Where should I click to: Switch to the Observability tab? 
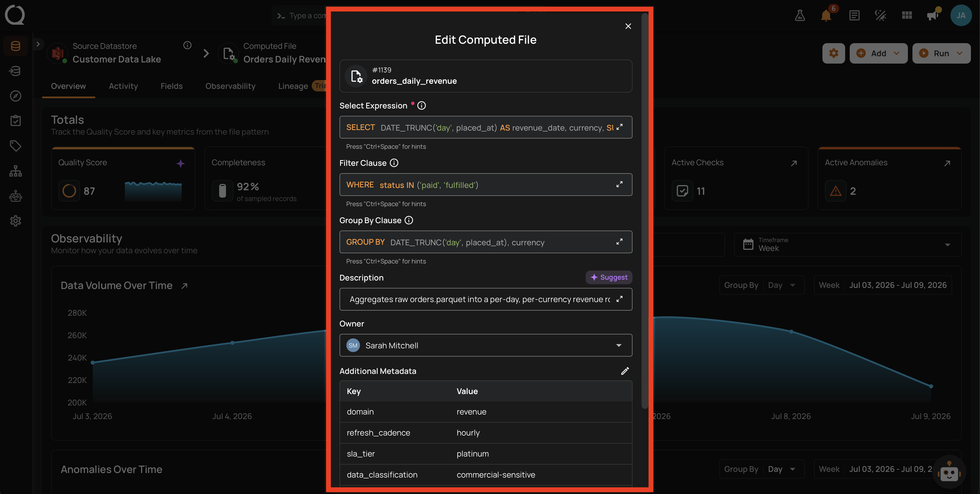(230, 86)
